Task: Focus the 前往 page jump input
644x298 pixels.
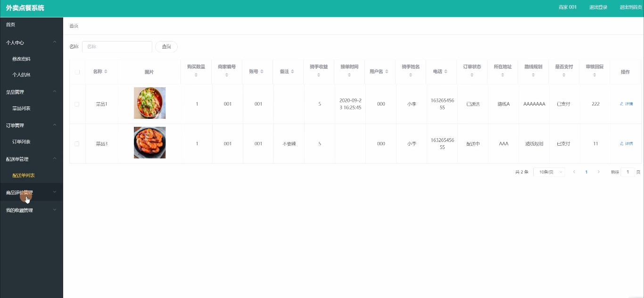Action: [x=627, y=172]
